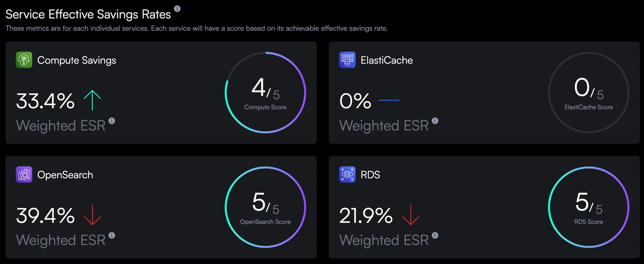
Task: Click red down arrow next to 39.4%
Action: point(92,215)
